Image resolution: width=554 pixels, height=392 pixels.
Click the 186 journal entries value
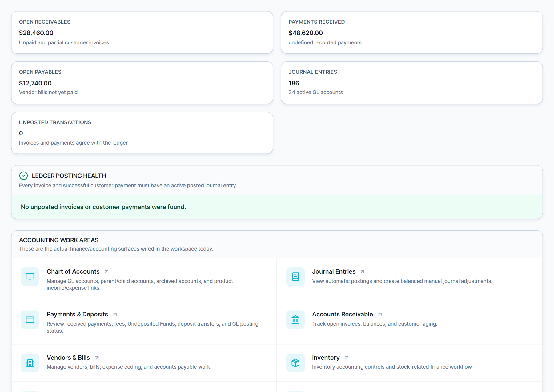pyautogui.click(x=294, y=83)
